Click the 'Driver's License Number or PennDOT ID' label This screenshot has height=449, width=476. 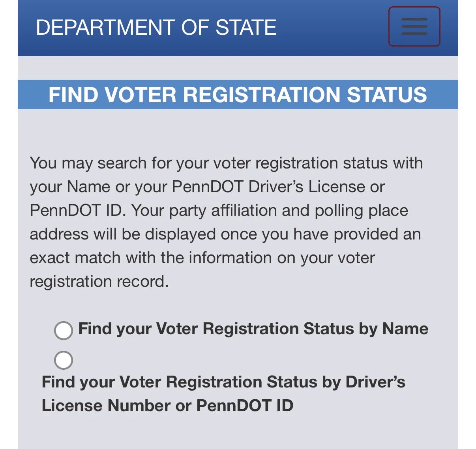pos(223,393)
